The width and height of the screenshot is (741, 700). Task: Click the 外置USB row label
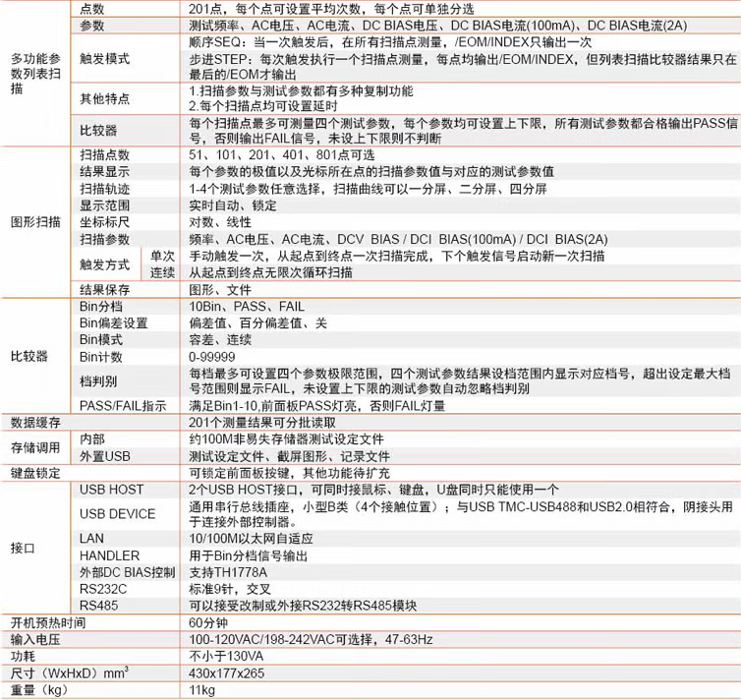click(105, 456)
